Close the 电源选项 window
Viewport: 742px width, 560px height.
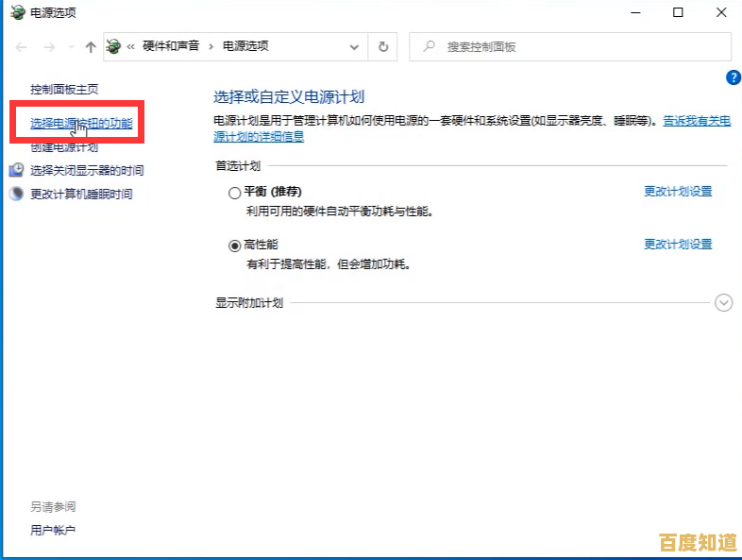[x=720, y=13]
